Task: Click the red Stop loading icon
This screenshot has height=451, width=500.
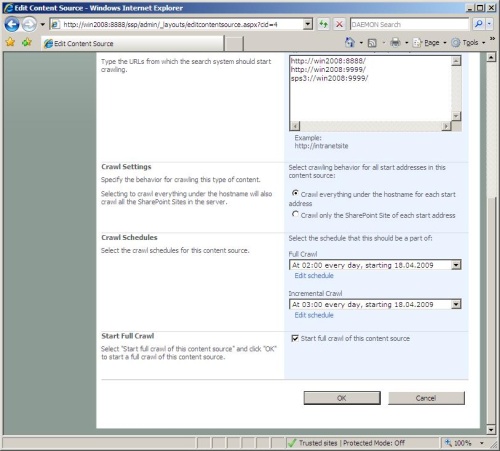Action: coord(339,24)
